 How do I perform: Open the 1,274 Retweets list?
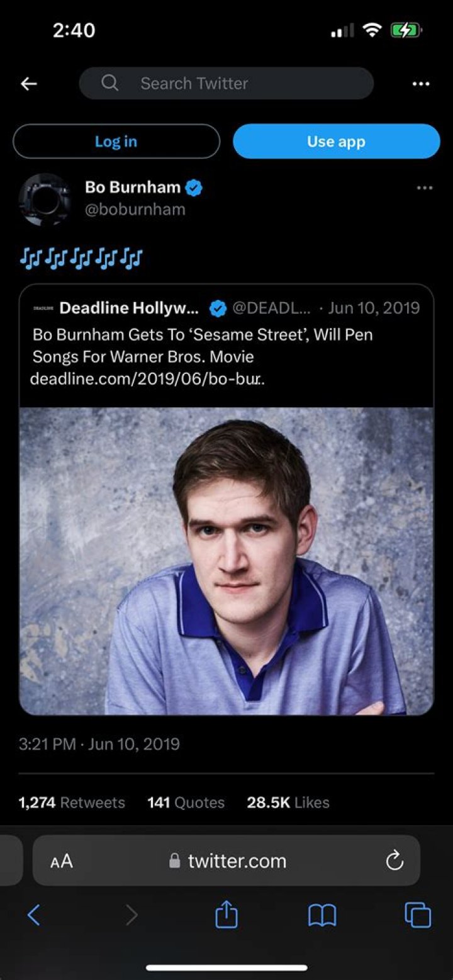pos(71,803)
